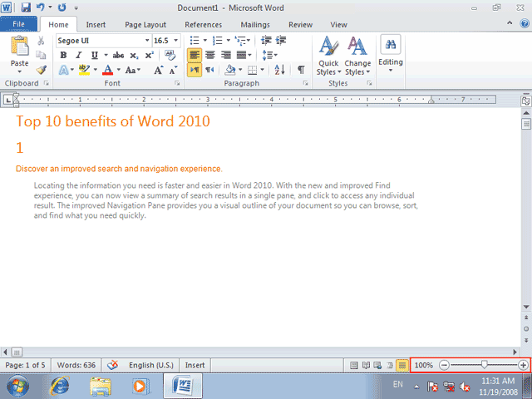Switch to the Insert tab
Viewport: 532px width, 399px height.
click(x=96, y=25)
